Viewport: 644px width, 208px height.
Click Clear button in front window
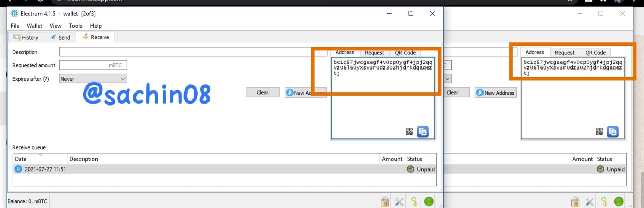click(262, 93)
